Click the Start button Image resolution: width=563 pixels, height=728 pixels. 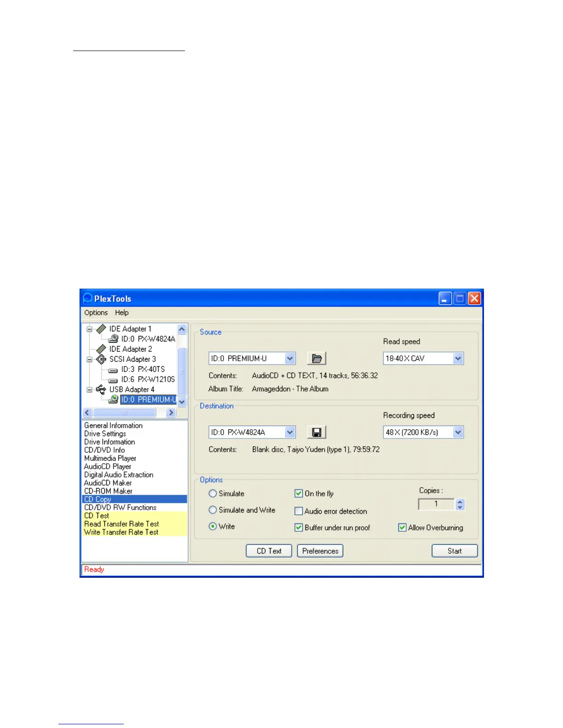[454, 551]
